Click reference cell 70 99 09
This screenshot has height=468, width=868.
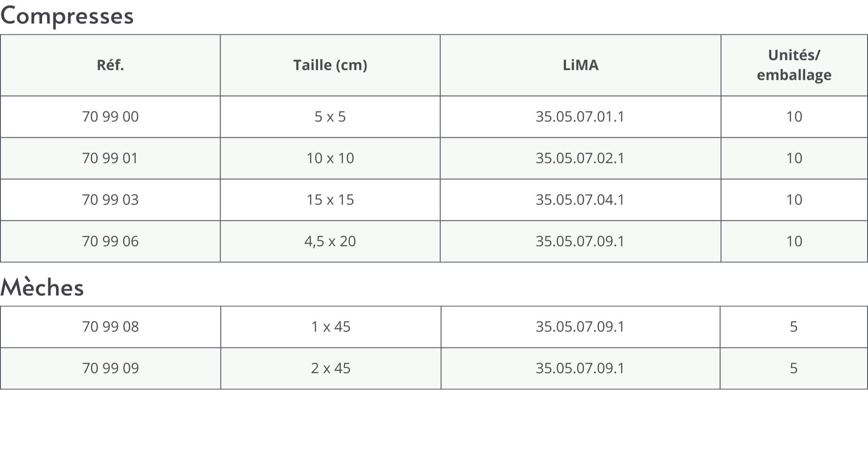coord(110,368)
